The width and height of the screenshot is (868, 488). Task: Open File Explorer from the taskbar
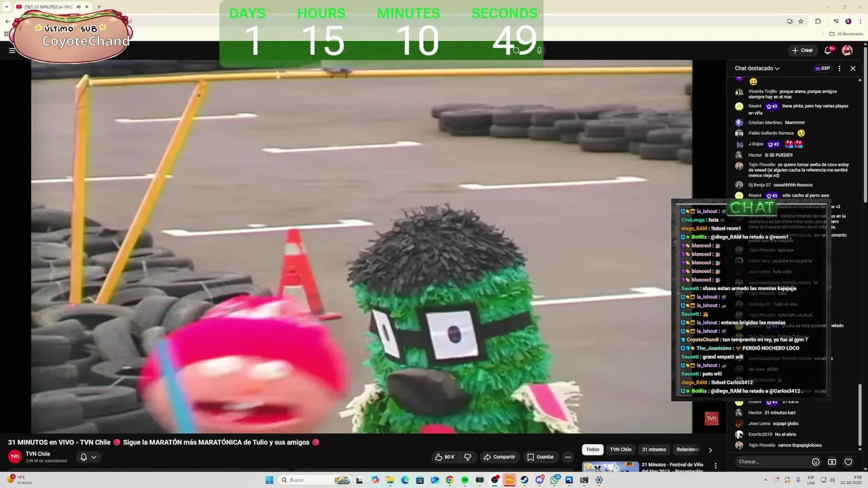coord(390,480)
